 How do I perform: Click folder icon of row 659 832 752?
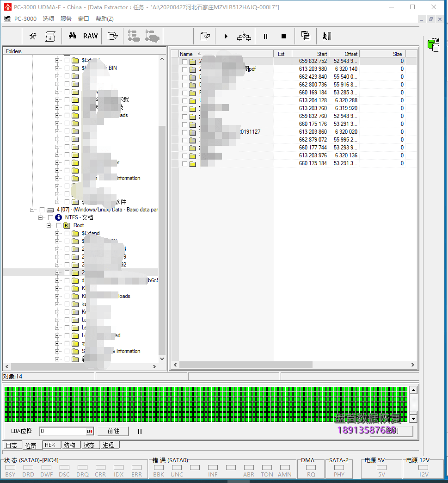click(x=192, y=61)
